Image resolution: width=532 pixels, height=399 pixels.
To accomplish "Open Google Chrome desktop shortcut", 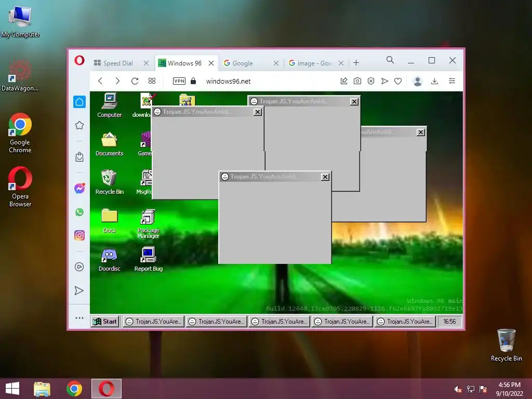I will tap(20, 133).
